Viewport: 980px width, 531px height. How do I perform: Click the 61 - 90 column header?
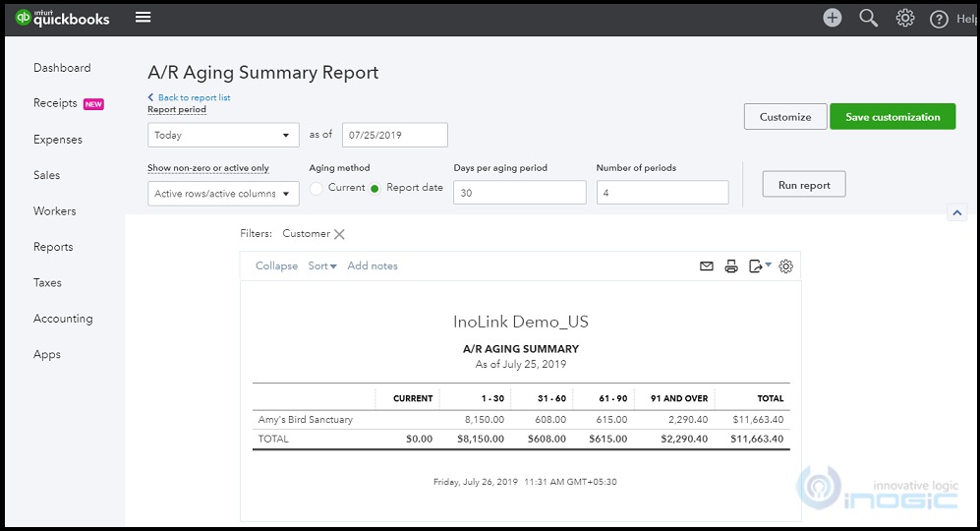(613, 398)
